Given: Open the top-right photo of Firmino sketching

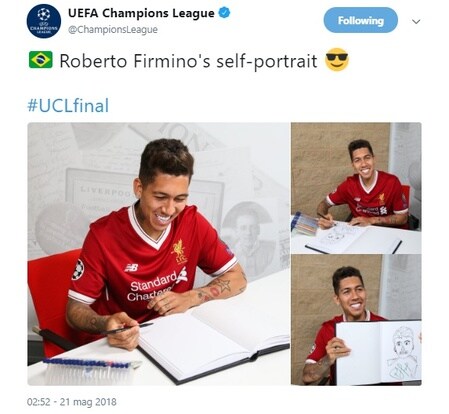Looking at the screenshot, I should click(356, 188).
